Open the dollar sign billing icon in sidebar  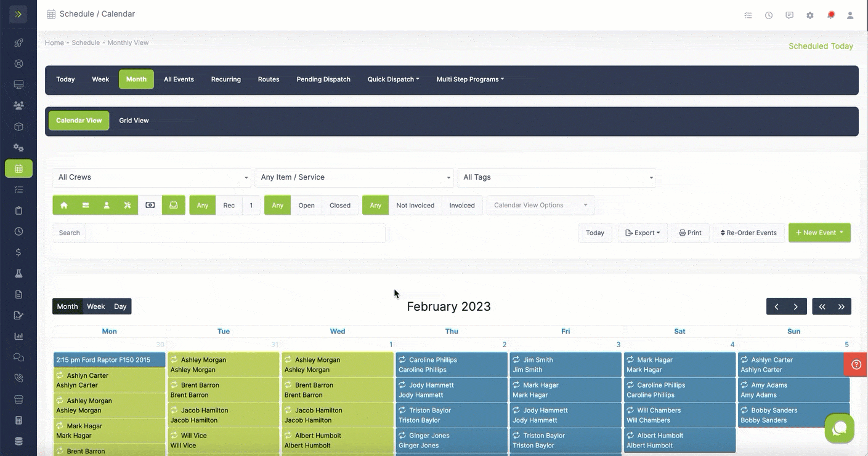point(18,252)
